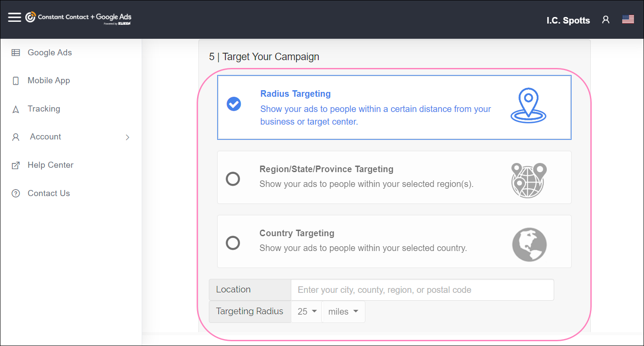Click the Account person icon
Viewport: 644px width, 346px height.
pyautogui.click(x=16, y=137)
